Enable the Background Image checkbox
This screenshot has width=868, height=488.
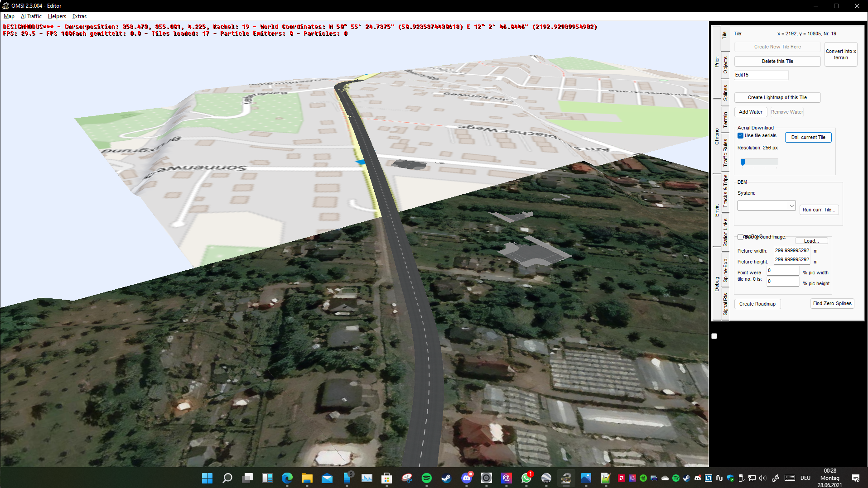click(x=740, y=237)
